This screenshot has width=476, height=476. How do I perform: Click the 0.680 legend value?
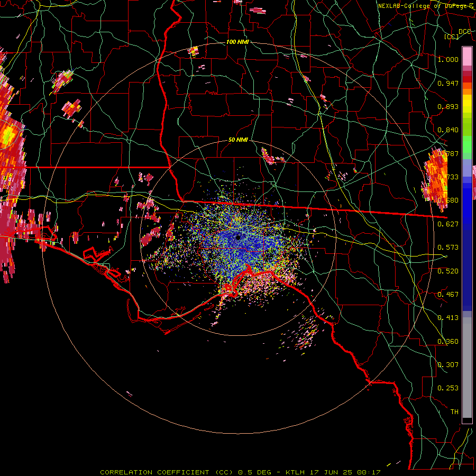tap(448, 200)
